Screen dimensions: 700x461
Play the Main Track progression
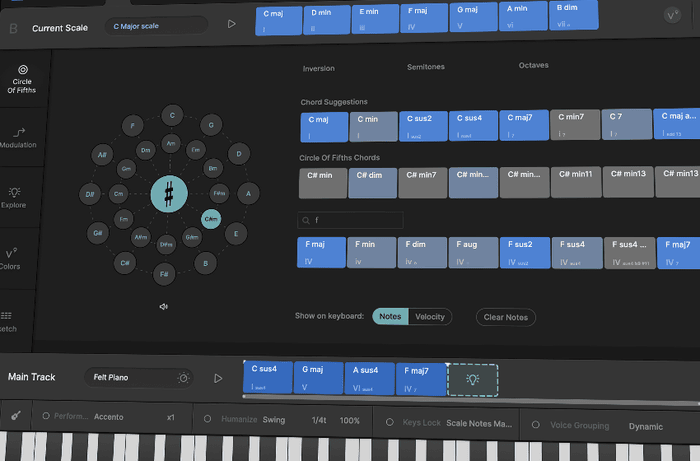point(218,378)
